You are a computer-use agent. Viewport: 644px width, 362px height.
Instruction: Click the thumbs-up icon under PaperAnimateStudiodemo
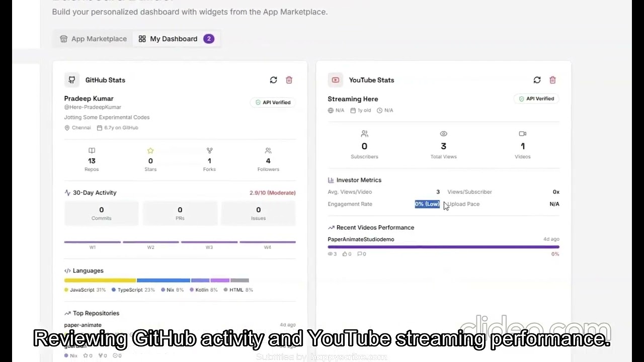click(x=345, y=254)
